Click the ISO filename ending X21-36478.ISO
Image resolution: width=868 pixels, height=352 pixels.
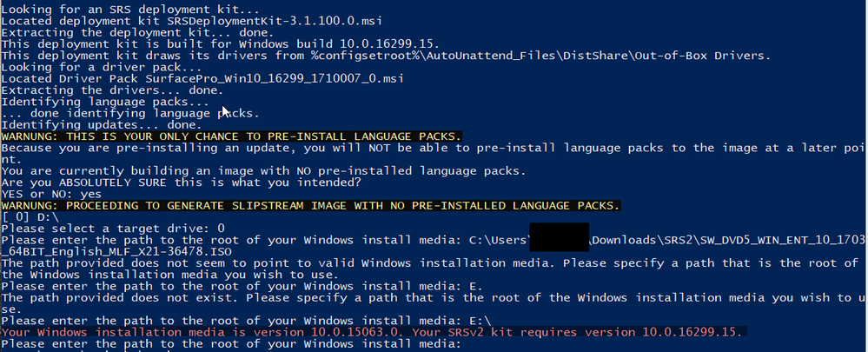coord(116,251)
